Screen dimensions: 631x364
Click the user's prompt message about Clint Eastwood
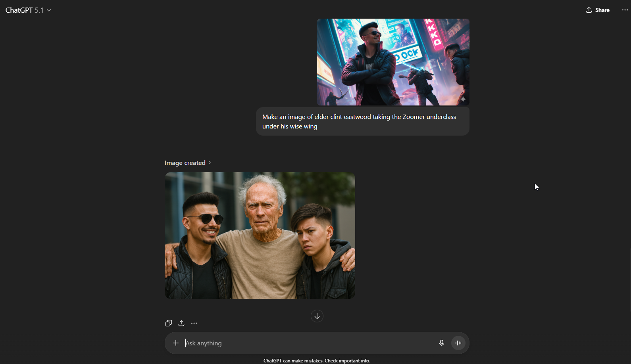pyautogui.click(x=363, y=122)
